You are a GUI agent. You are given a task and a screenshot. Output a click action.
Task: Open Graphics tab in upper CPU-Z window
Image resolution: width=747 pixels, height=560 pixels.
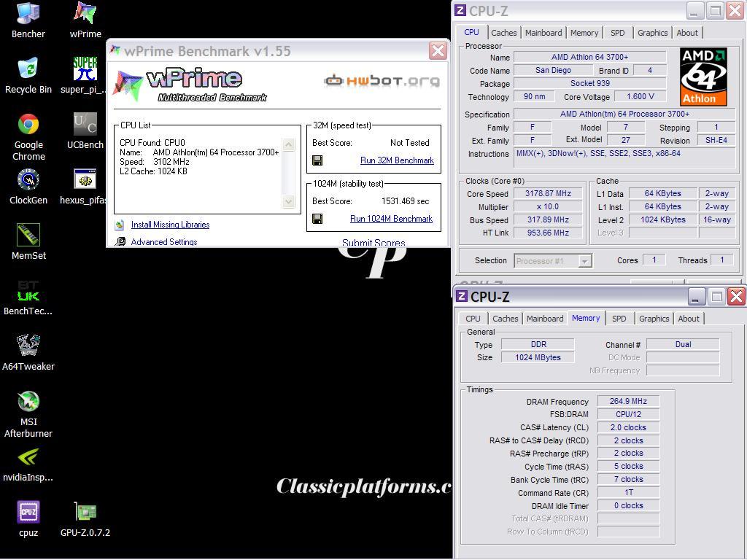click(652, 33)
